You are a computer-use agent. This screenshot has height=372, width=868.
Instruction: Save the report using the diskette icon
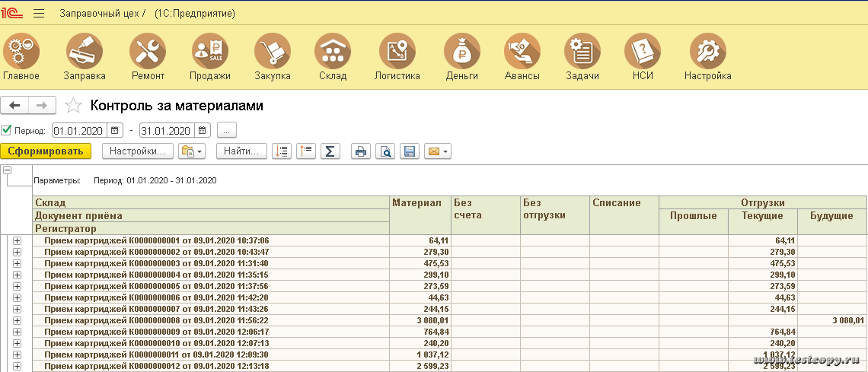(x=410, y=151)
